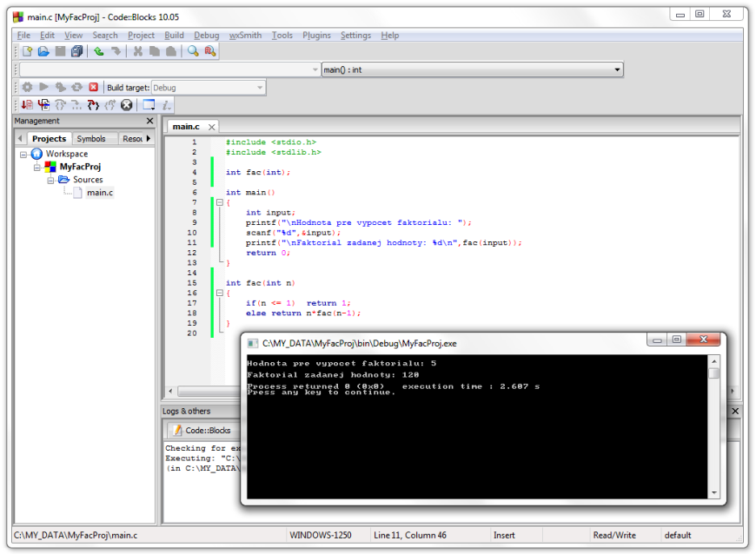The image size is (756, 554).
Task: Click the Copy toolbar icon
Action: coord(155,51)
